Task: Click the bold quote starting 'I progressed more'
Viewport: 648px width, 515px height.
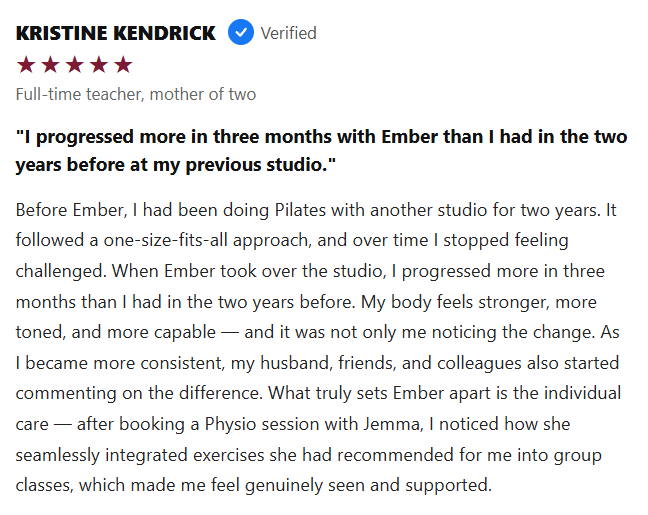Action: (x=322, y=151)
